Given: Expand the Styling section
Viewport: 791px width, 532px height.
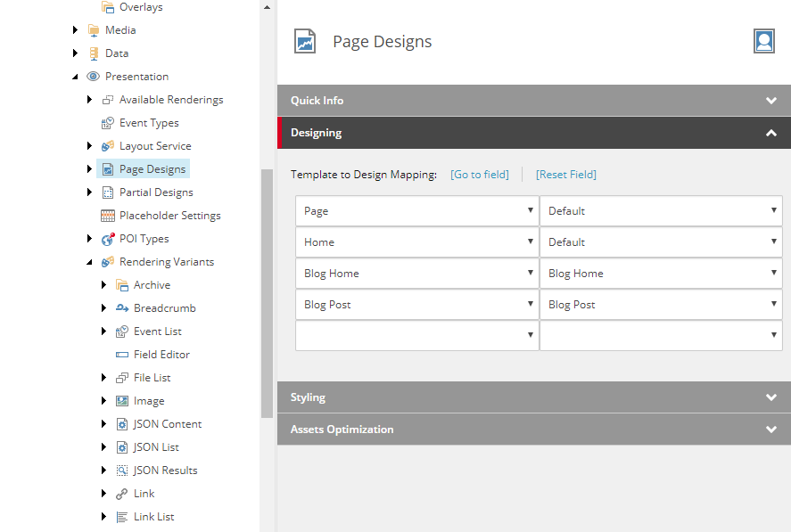Looking at the screenshot, I should coord(534,397).
